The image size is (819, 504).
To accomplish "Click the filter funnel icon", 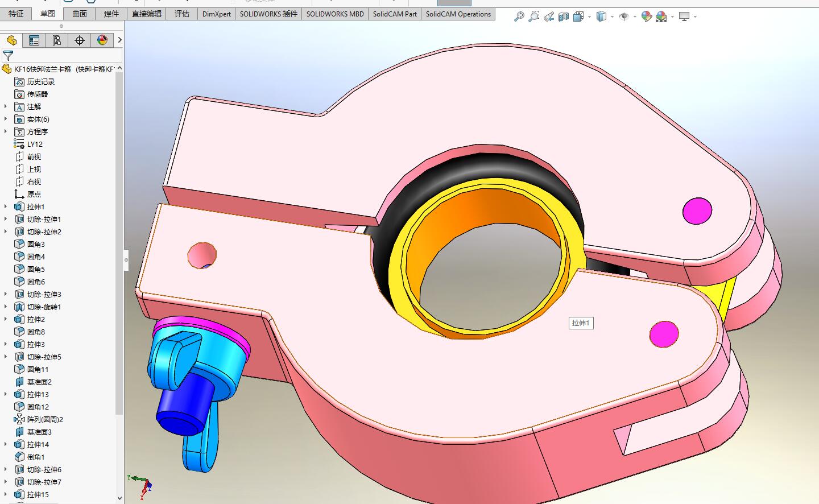I will point(8,55).
